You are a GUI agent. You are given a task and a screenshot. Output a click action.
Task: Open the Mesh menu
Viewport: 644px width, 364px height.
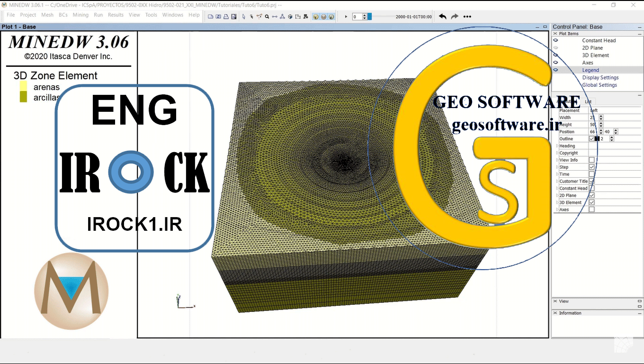click(47, 15)
